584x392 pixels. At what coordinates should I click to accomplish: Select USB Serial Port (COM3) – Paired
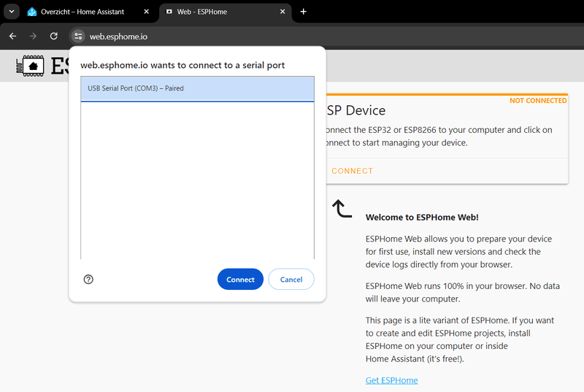[197, 88]
